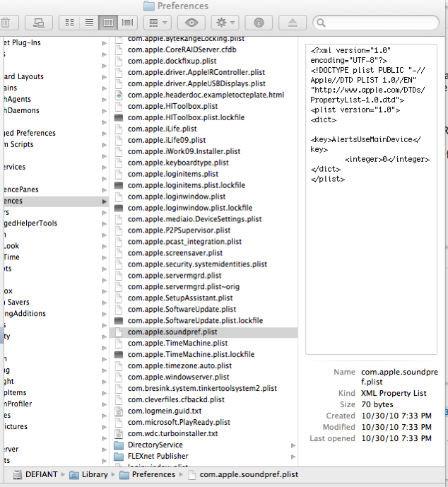
Task: Select com.apple.security.systemidentities.plist
Action: [x=197, y=264]
